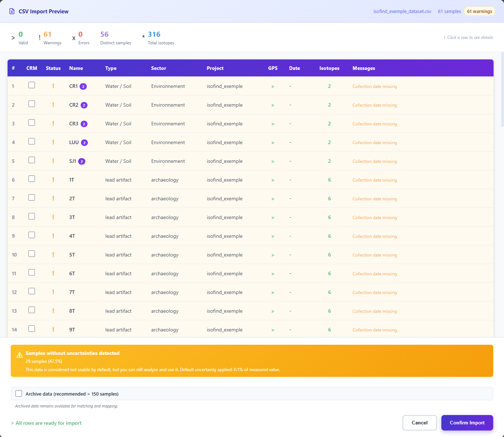Mark sample CR1 as CRM
Screen dimensions: 504x437
32,85
